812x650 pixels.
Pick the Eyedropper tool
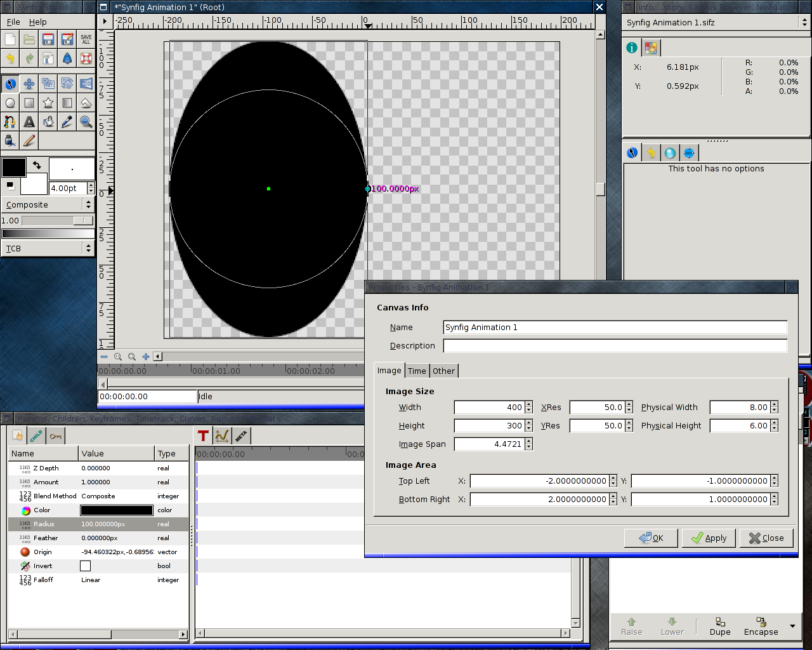coord(67,122)
